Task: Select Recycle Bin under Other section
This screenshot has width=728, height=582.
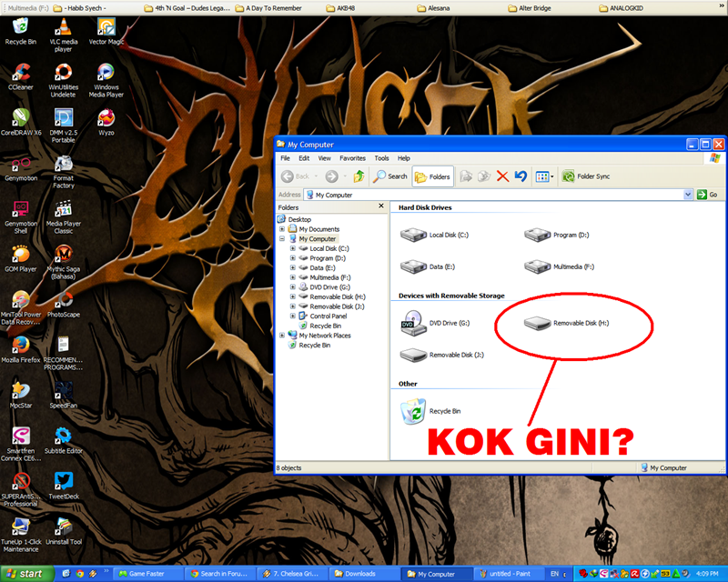Action: 430,411
